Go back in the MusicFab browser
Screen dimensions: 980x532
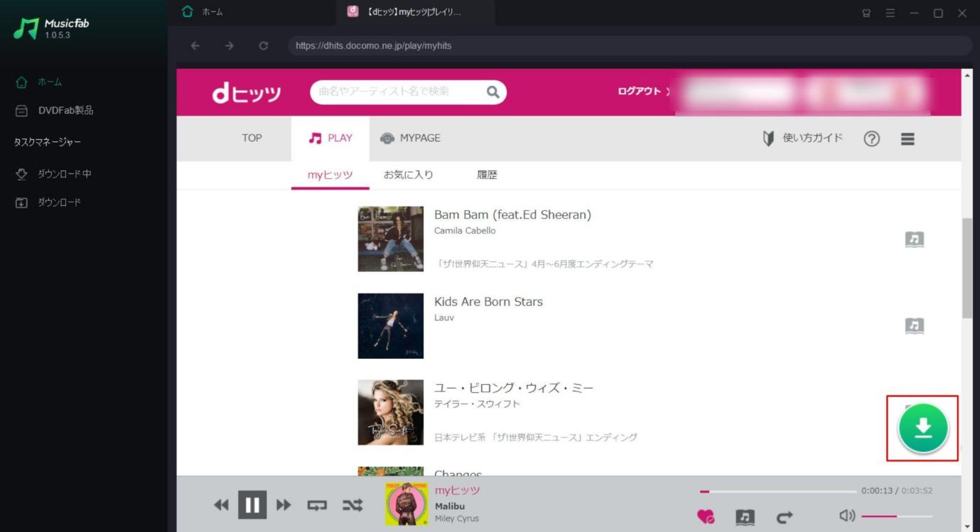(195, 45)
